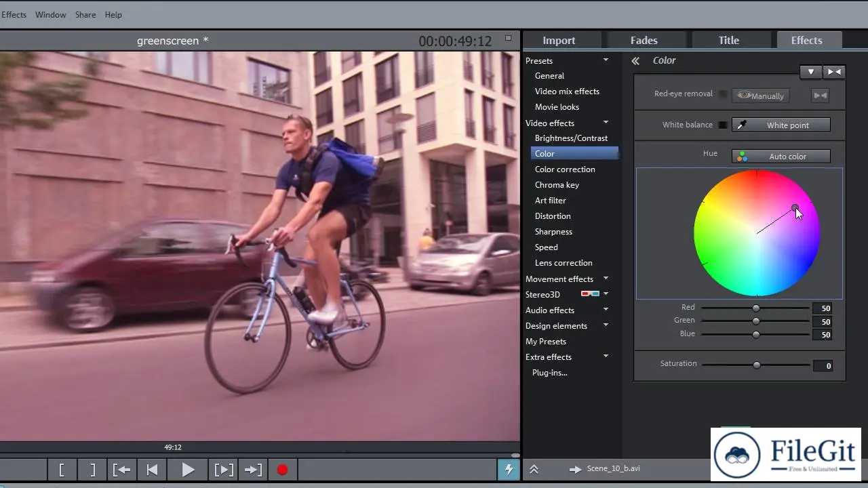The image size is (868, 488).
Task: Switch to the Title tab
Action: pos(729,40)
